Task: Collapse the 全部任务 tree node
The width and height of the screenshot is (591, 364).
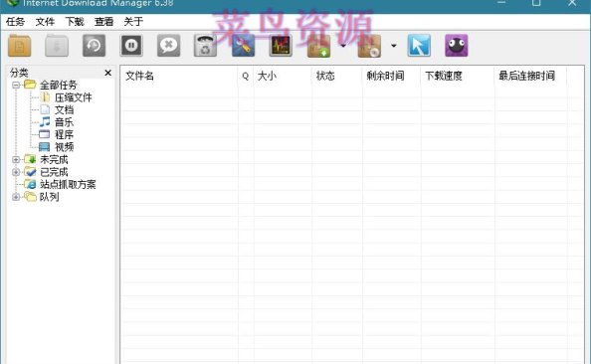Action: [16, 85]
